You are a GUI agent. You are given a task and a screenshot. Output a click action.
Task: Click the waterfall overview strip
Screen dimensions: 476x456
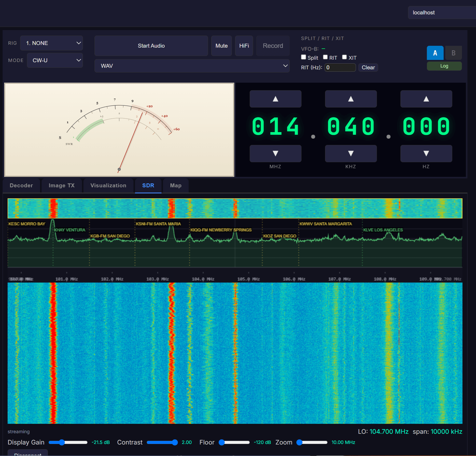point(235,208)
